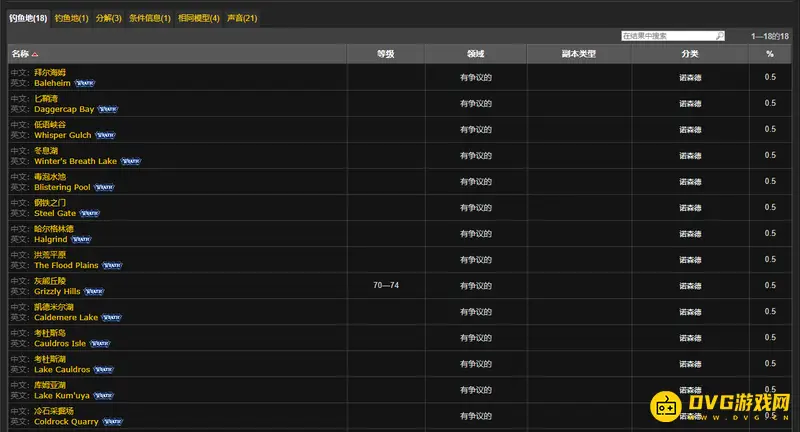
Task: Click the Wrath badge next to Baleheim
Action: [x=85, y=83]
